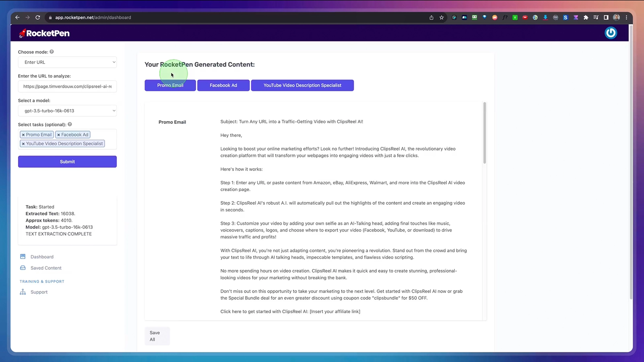Click the 'Here's how it works:' line

tap(241, 169)
